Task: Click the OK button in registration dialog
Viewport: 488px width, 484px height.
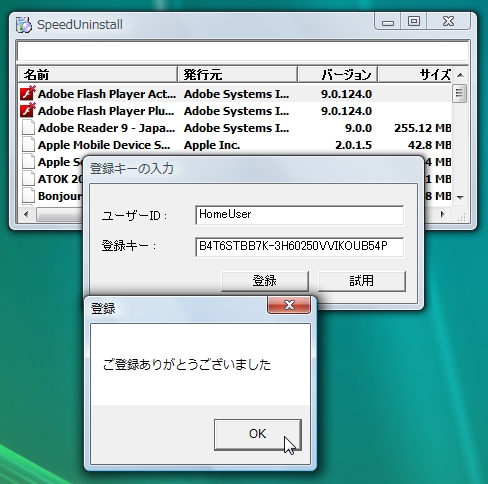Action: [258, 435]
